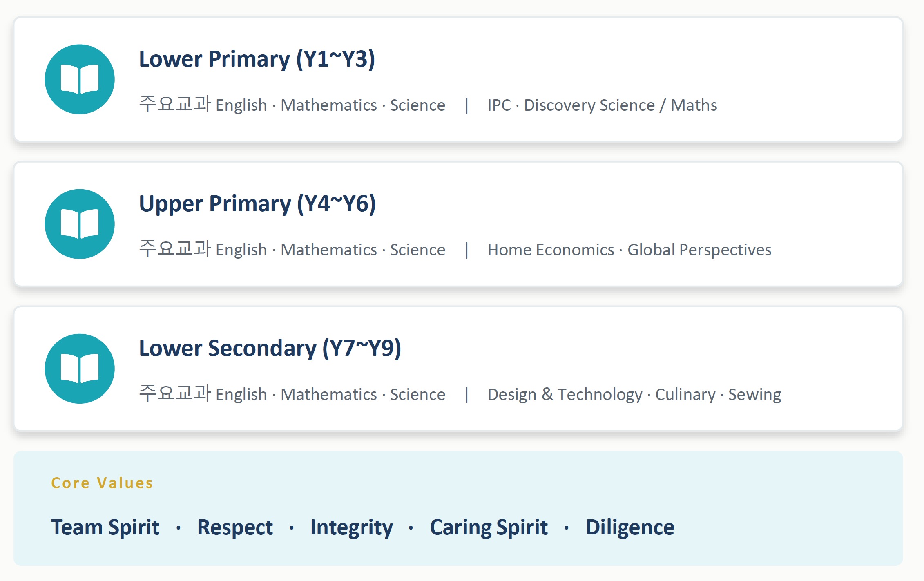Open the Lower Secondary (Y7~Y9) heading
This screenshot has height=581, width=924.
tap(270, 349)
